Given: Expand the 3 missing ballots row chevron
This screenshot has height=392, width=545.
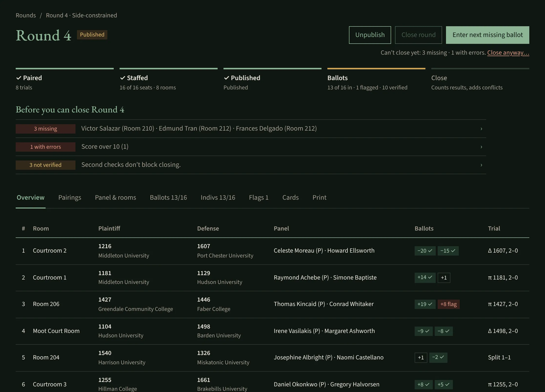Looking at the screenshot, I should coord(481,129).
